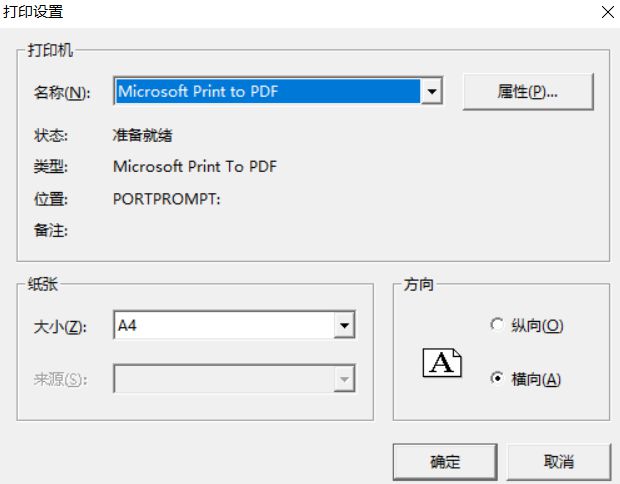Choose 横向(A) landscape orientation
The height and width of the screenshot is (484, 620).
click(525, 379)
